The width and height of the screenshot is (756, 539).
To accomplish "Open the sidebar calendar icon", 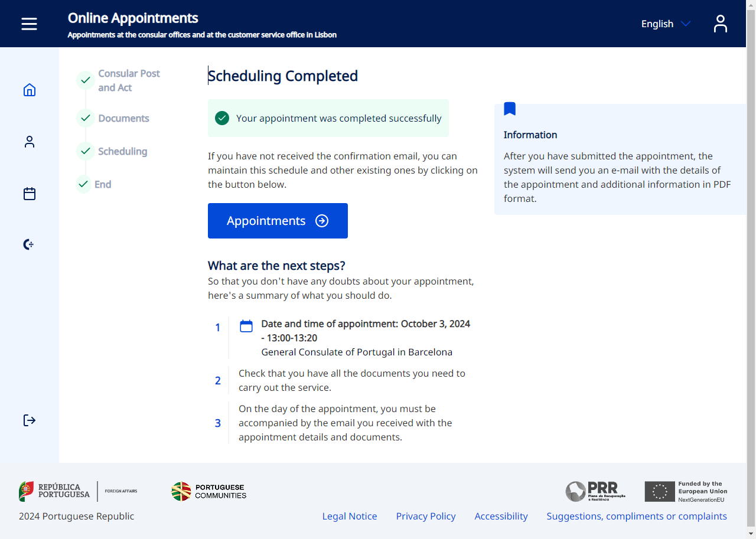I will 30,194.
